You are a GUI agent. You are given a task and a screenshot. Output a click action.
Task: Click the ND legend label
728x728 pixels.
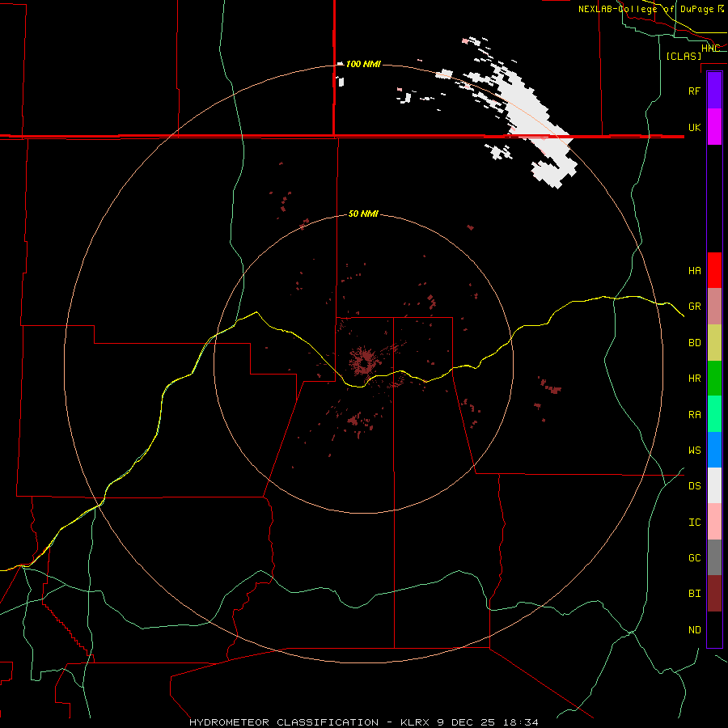(x=694, y=630)
